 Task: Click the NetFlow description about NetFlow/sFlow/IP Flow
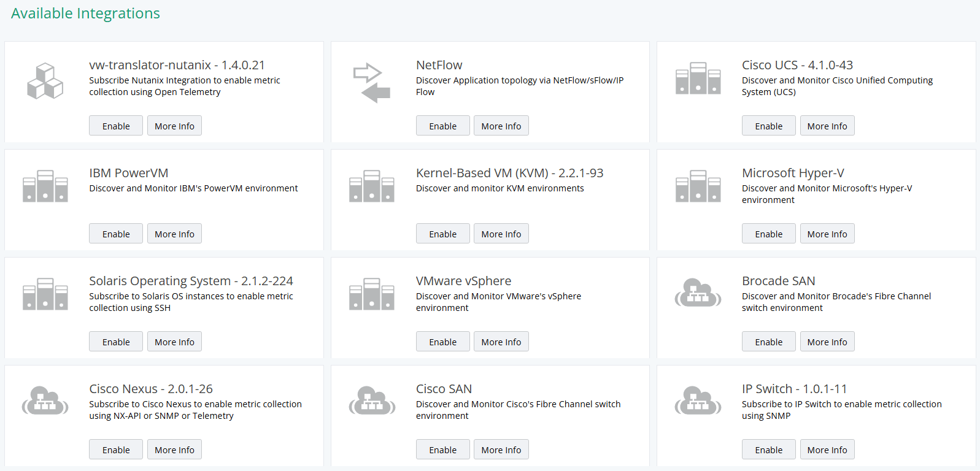tap(520, 86)
